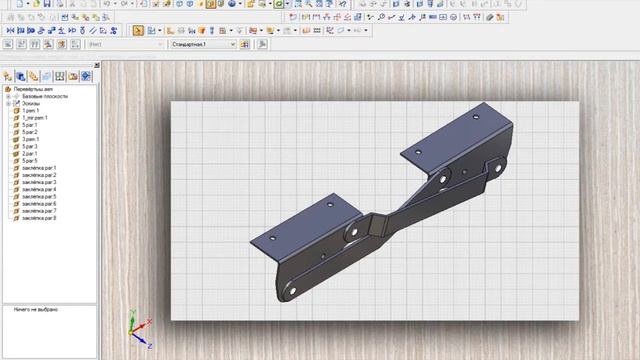Select 1.psm:1 part in tree
This screenshot has height=360, width=640.
click(31, 111)
